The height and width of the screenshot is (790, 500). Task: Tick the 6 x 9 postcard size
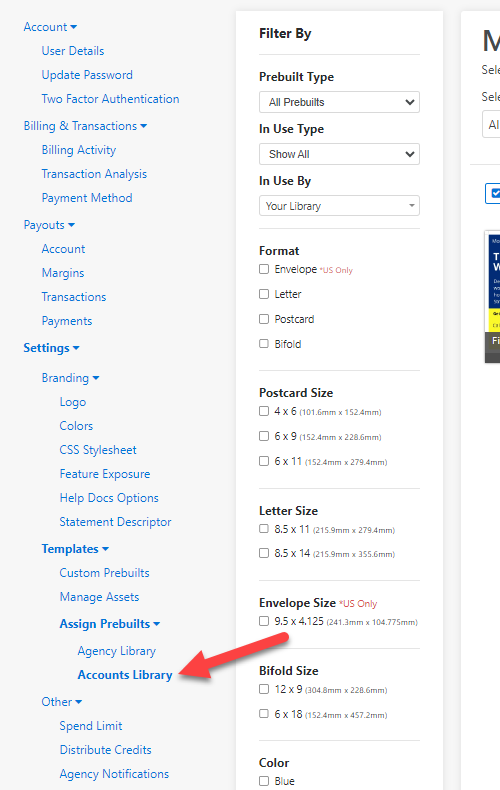click(264, 436)
